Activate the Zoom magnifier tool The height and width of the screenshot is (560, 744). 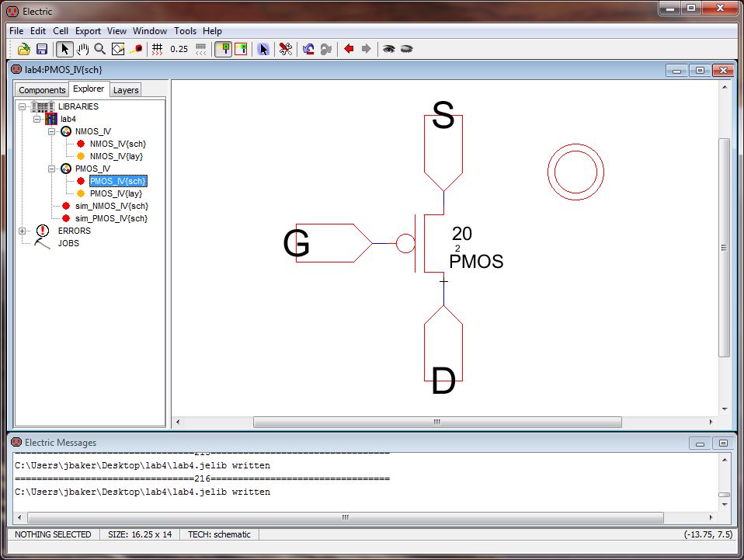tap(99, 49)
